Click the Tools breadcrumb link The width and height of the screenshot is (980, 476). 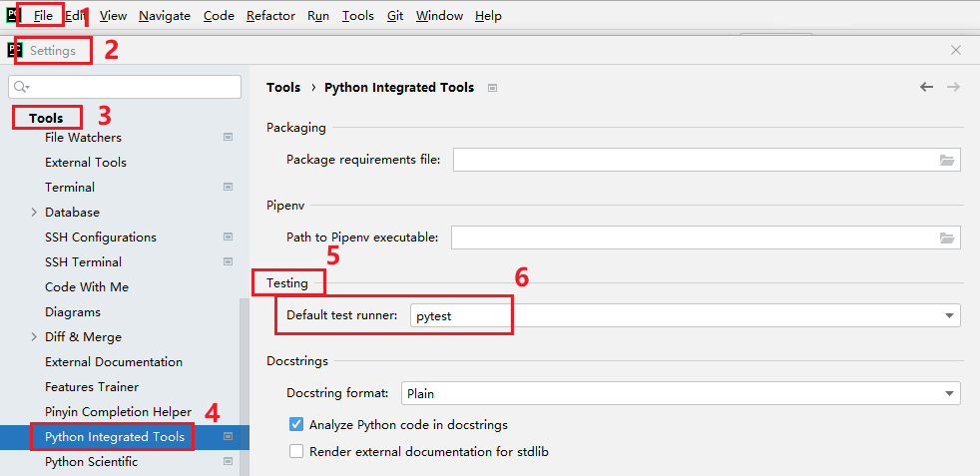283,88
